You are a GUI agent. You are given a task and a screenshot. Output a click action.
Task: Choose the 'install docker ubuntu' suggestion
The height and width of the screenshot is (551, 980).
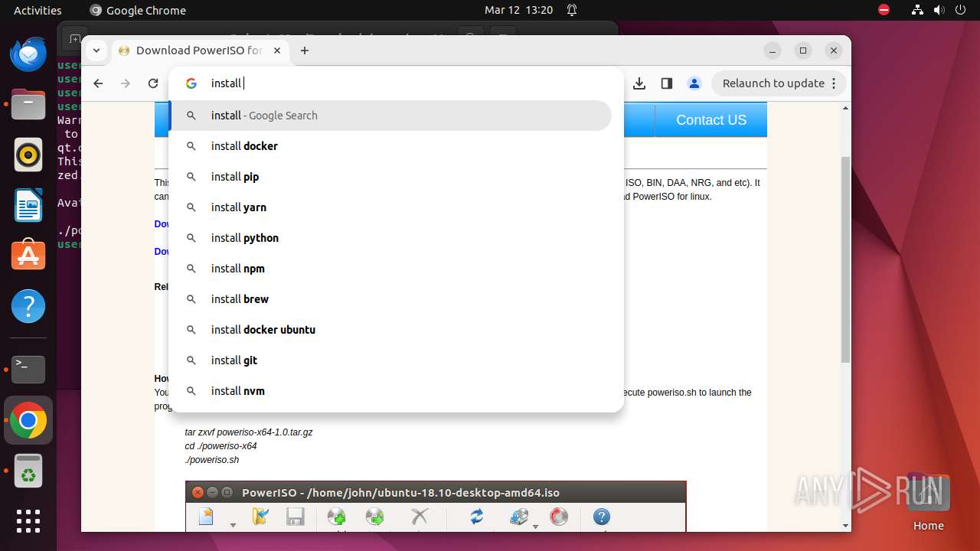pos(390,330)
